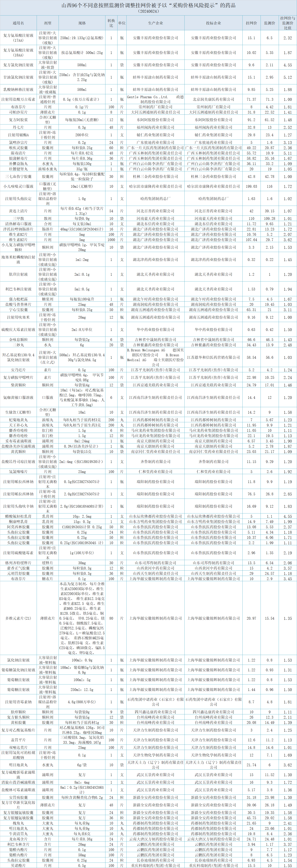
Task: Click the 强力枇杷露 drug name
Action: pos(19,299)
